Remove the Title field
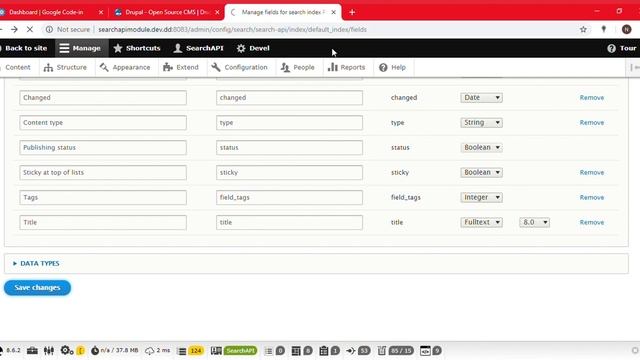This screenshot has height=360, width=640. coord(591,222)
